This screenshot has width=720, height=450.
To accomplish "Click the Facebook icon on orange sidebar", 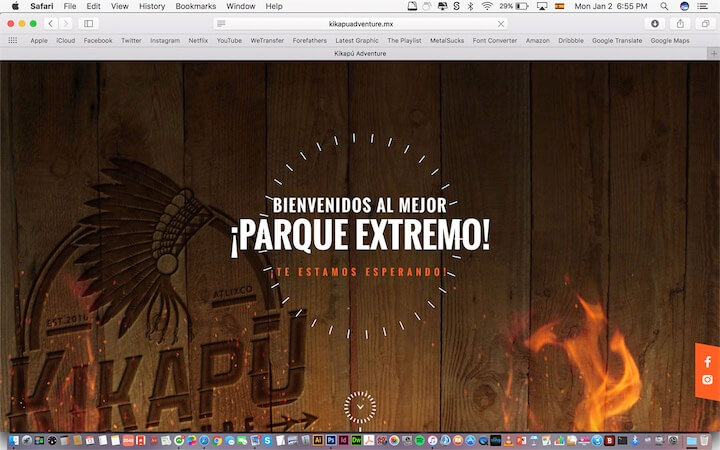I will coord(708,362).
